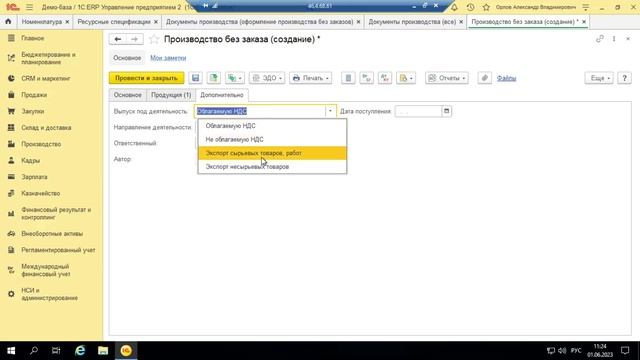Collapse the Выпуск под деятельность dropdown arrow

330,111
